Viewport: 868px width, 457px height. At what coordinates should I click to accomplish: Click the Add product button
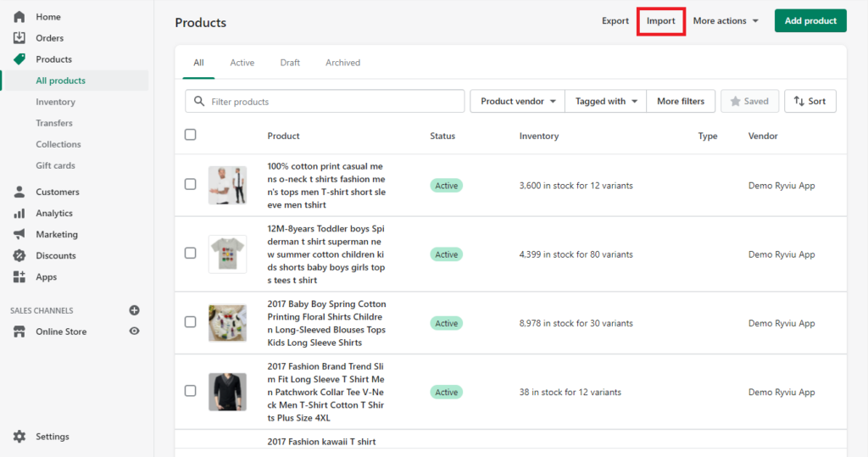click(x=810, y=21)
